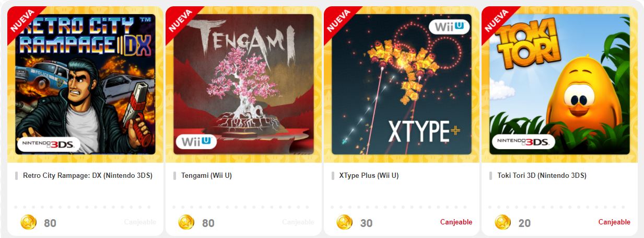Redeem Toki Tori 3D using the Canjeable link
Image resolution: width=644 pixels, height=238 pixels.
[x=614, y=222]
